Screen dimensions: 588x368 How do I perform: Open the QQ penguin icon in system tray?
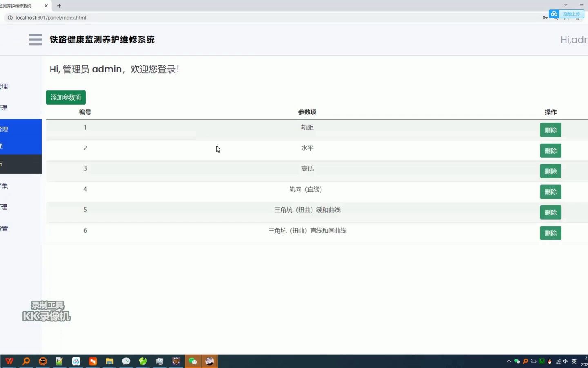(x=550, y=361)
